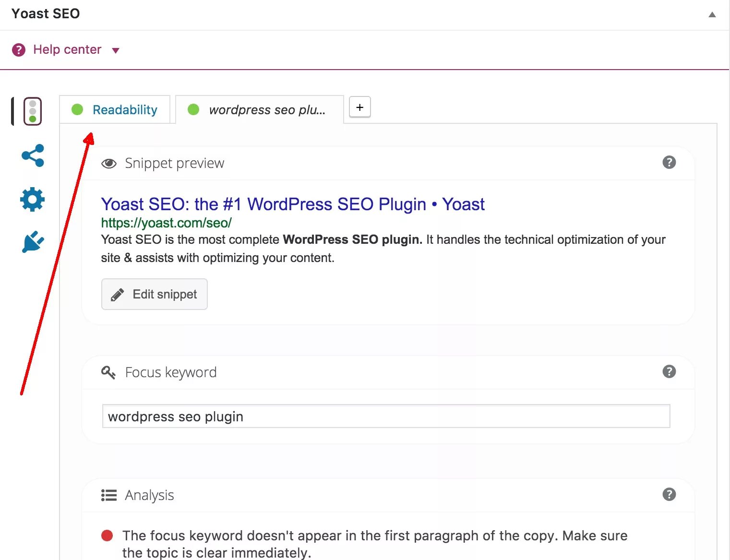Click the Yoast SEO panel title
The height and width of the screenshot is (560, 730).
tap(46, 13)
